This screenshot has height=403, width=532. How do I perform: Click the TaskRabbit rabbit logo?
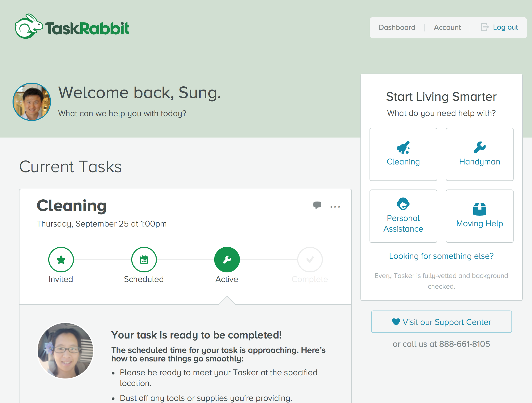pos(29,27)
